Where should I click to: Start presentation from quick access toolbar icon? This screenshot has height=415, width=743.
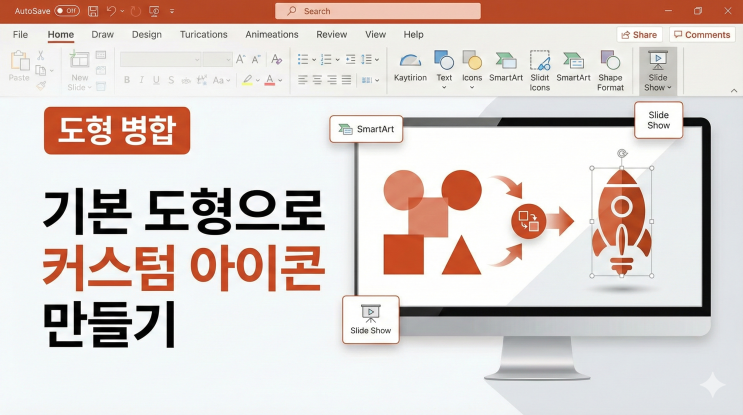click(154, 11)
